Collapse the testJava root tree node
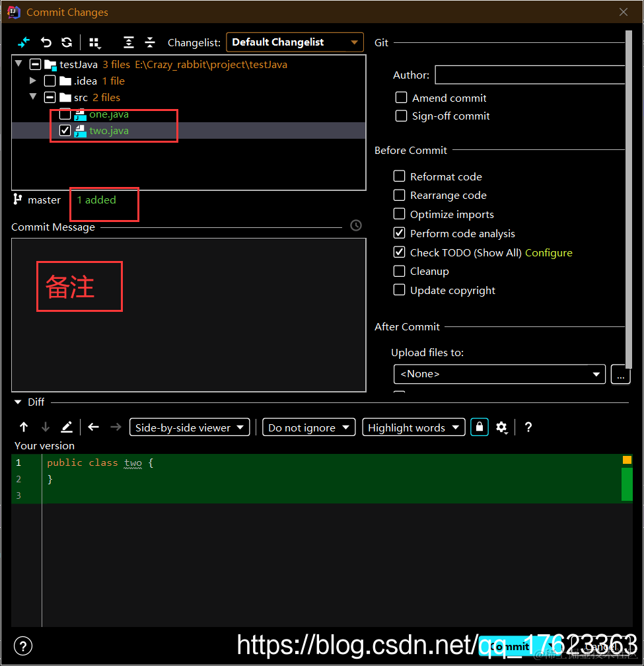 (18, 63)
